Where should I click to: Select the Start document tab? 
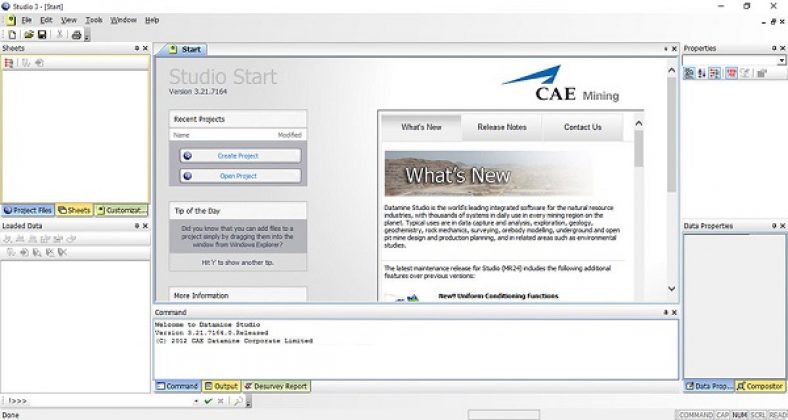[185, 49]
